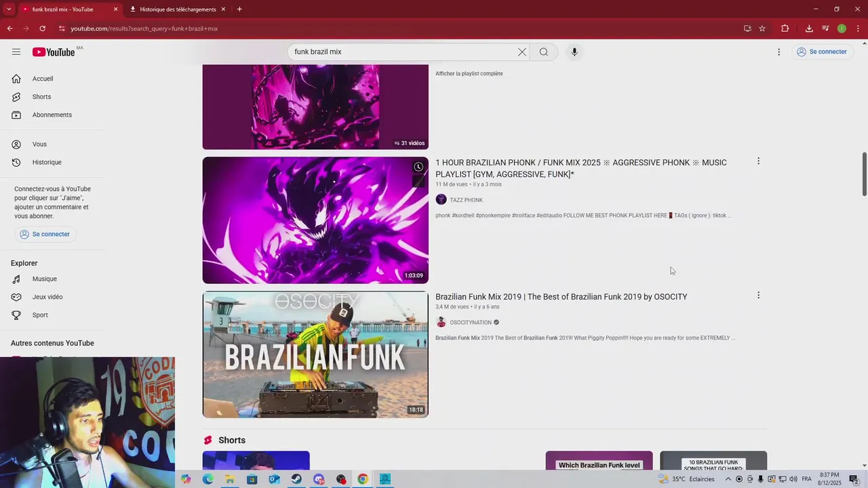Reload the current page
Viewport: 868px width, 488px height.
click(43, 28)
